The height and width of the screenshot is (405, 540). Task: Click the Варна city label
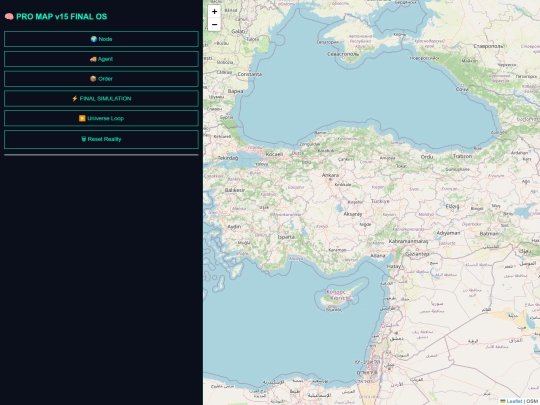(x=236, y=91)
